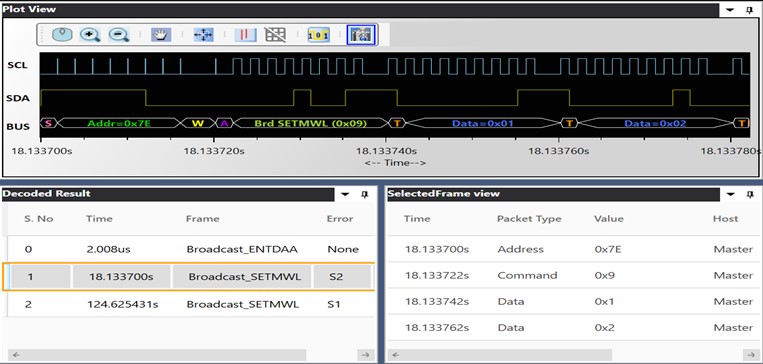
Task: Click the 0x2 value cell
Action: 604,328
